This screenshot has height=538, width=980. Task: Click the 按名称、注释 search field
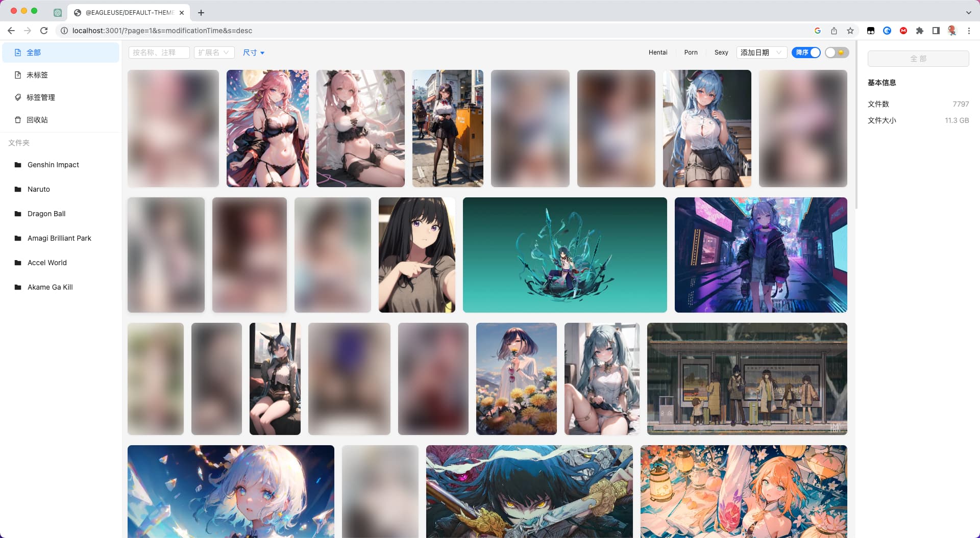pos(159,53)
